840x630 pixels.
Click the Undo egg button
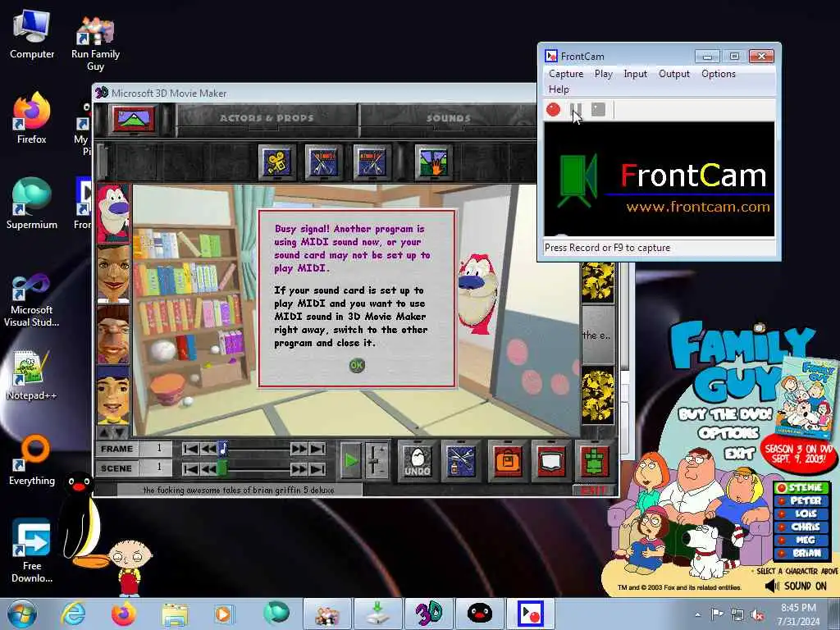418,461
